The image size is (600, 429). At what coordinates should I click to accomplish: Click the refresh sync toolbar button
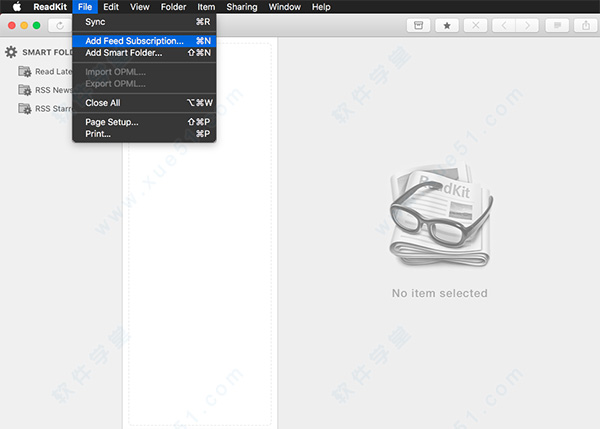click(60, 26)
